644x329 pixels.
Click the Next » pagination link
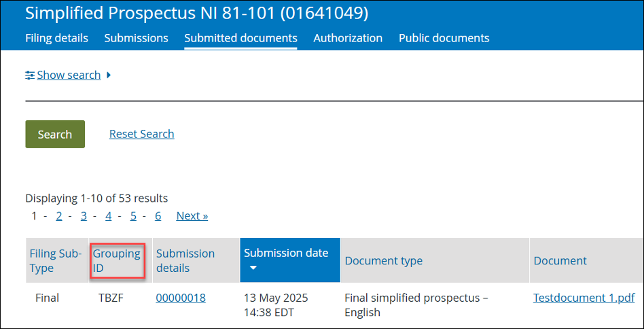192,216
